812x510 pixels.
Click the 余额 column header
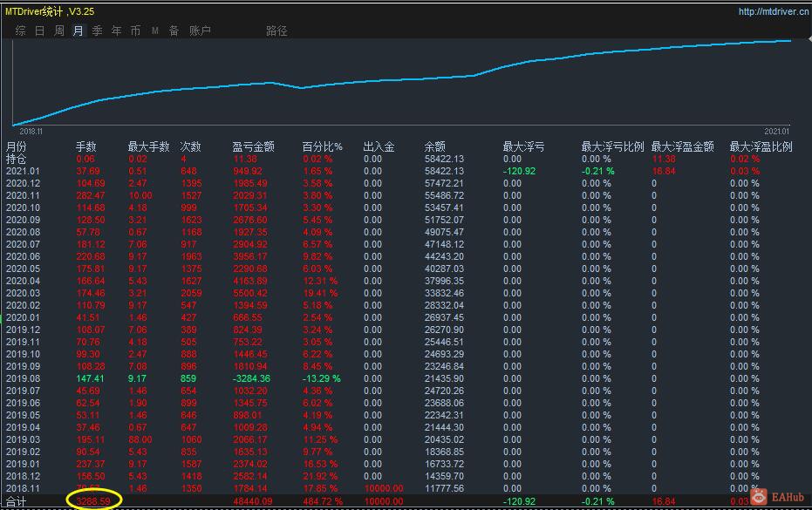pos(435,146)
